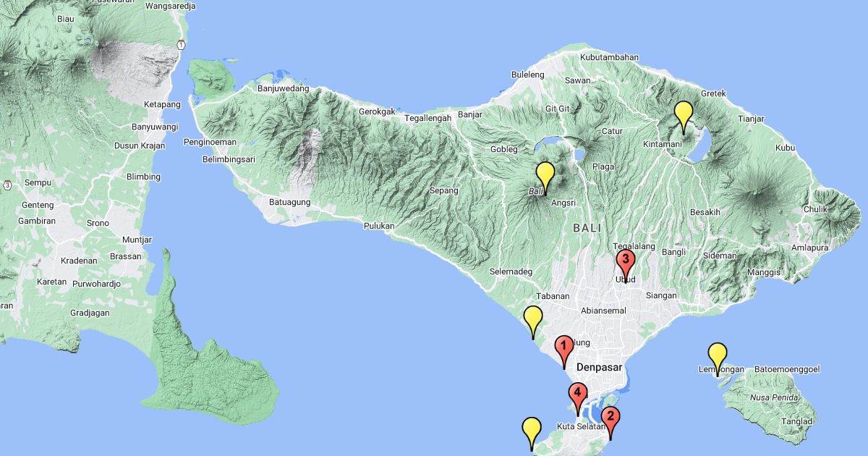
Task: Click the Amlapura label
Action: [x=809, y=248]
